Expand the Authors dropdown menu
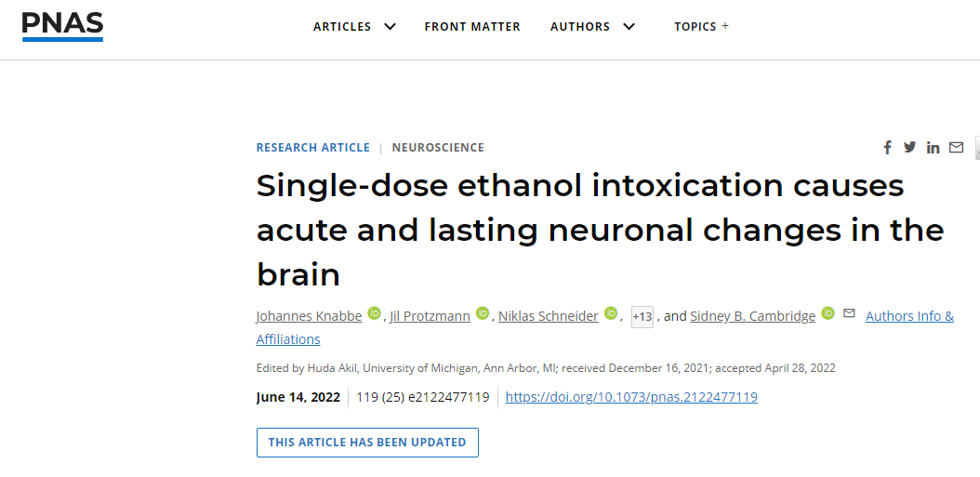The width and height of the screenshot is (980, 477). pos(592,27)
